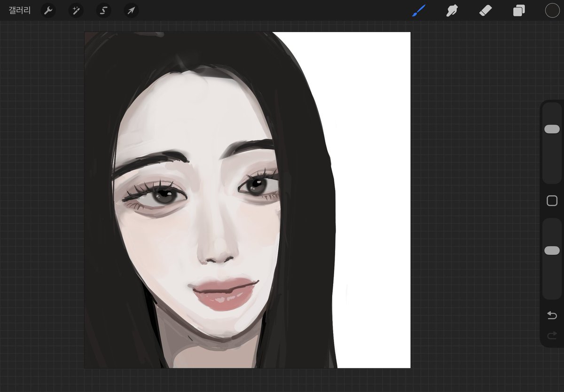564x392 pixels.
Task: Open the Layers panel
Action: pos(519,10)
